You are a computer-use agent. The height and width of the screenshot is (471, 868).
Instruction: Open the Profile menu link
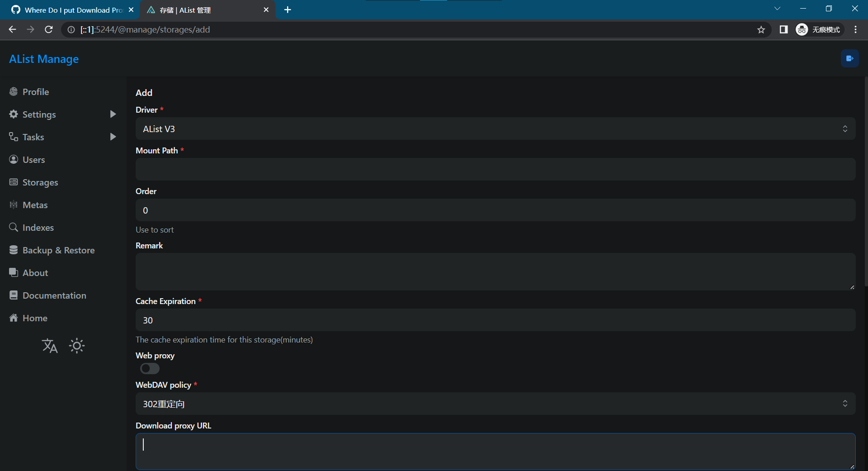36,92
